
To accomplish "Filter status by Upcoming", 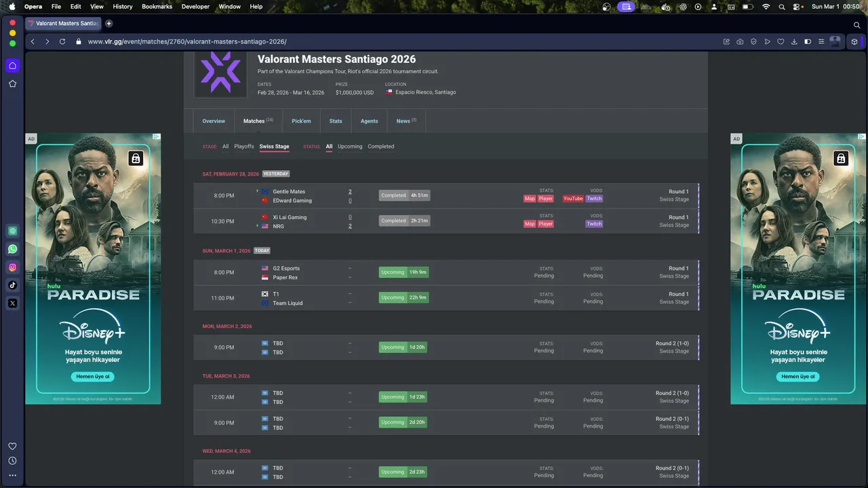I will point(350,146).
